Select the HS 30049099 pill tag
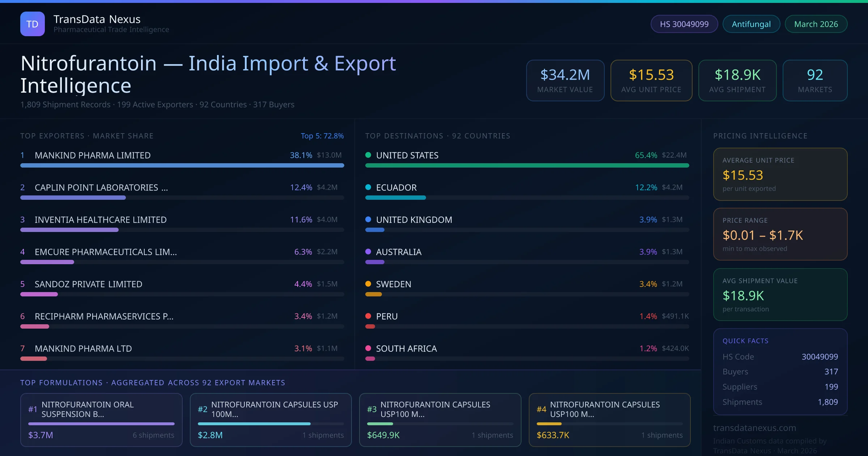The width and height of the screenshot is (868, 456). [684, 24]
